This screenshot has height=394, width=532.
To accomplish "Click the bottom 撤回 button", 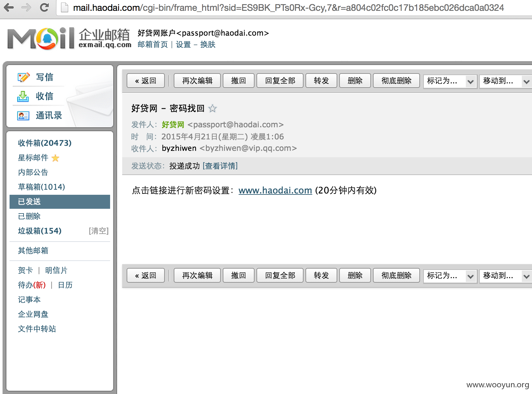I will click(239, 276).
